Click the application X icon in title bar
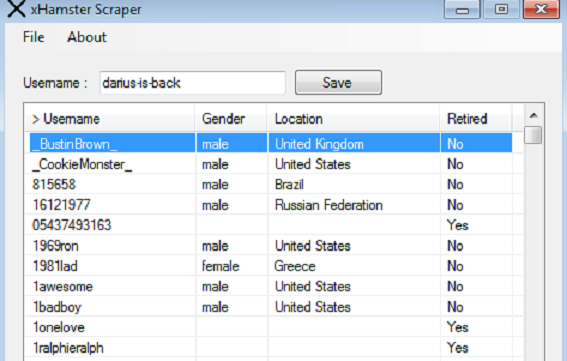 click(x=16, y=9)
